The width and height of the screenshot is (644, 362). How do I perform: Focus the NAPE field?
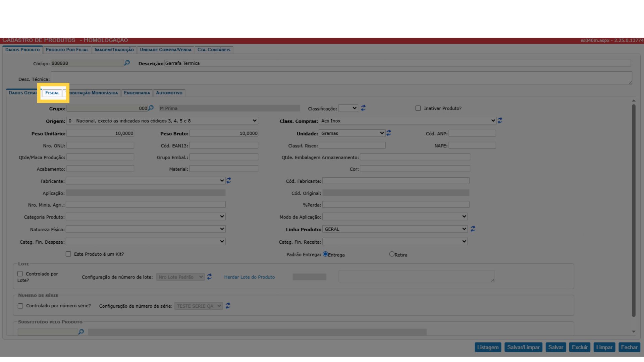472,145
